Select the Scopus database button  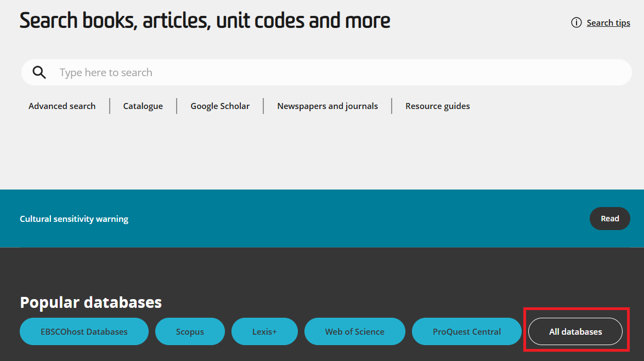tap(190, 331)
